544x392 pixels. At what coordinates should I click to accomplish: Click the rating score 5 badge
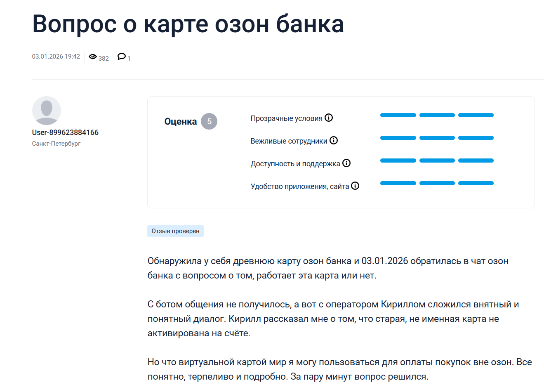click(x=209, y=121)
